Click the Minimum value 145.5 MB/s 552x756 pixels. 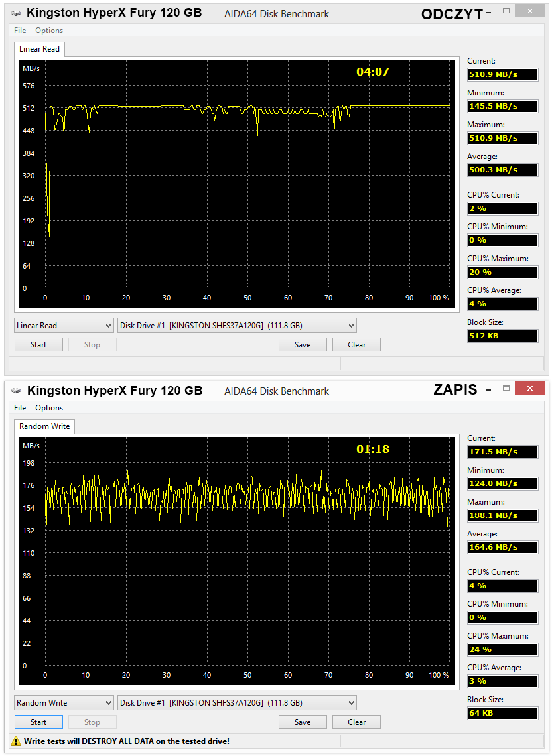tap(502, 107)
